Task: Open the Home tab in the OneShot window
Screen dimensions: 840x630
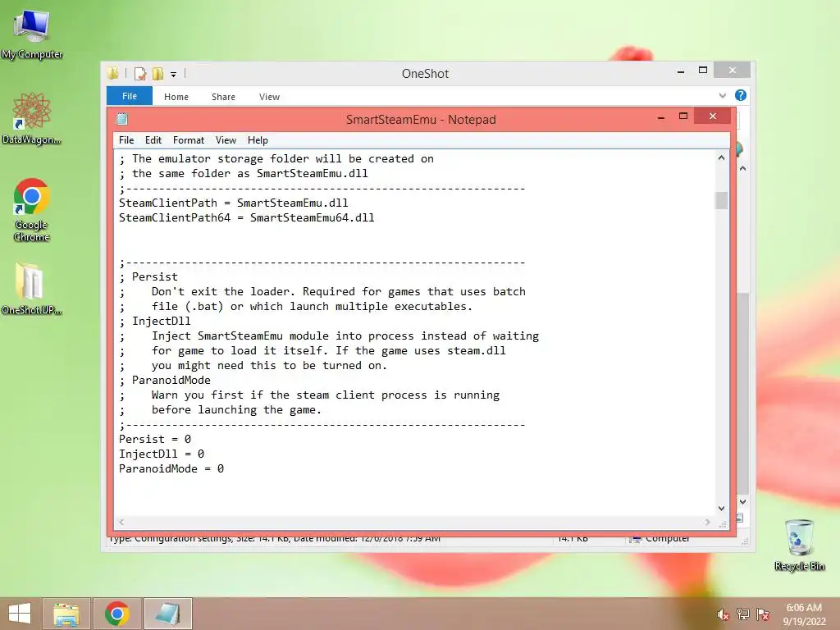Action: 176,97
